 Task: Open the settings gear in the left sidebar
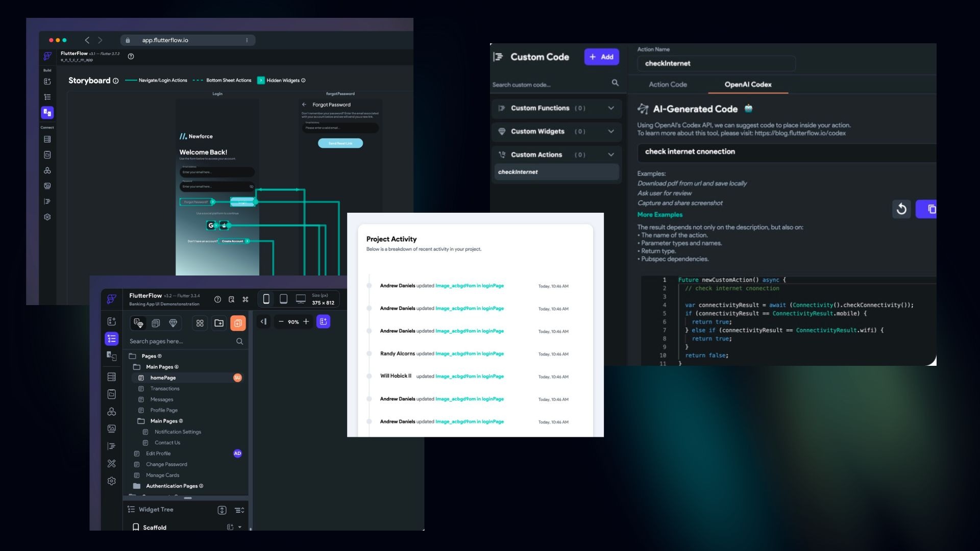tap(112, 480)
